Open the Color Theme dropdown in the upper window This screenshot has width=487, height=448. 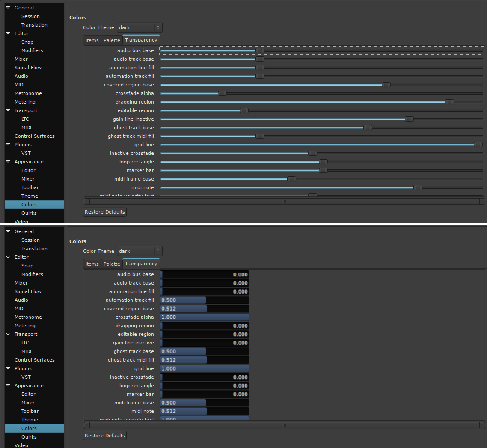[140, 27]
